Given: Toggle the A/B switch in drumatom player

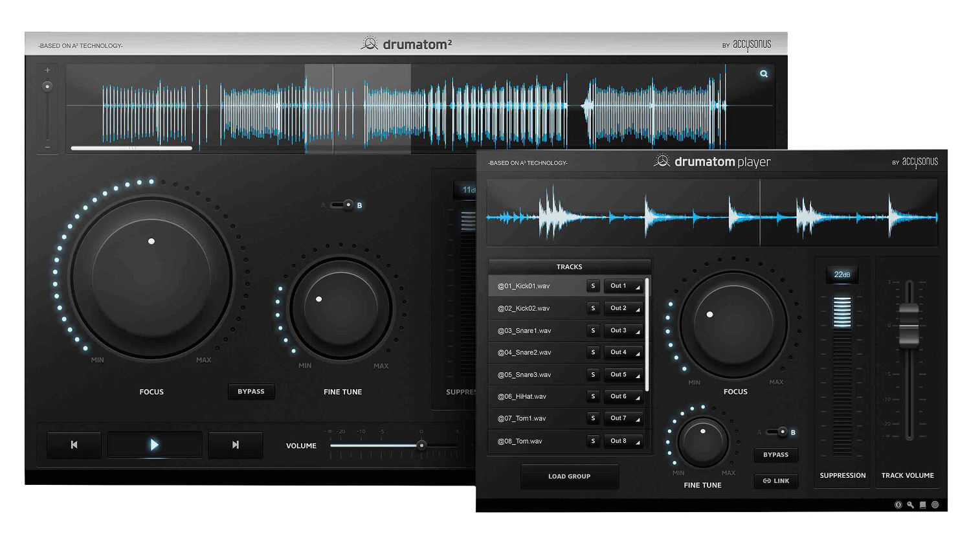Looking at the screenshot, I should 777,432.
